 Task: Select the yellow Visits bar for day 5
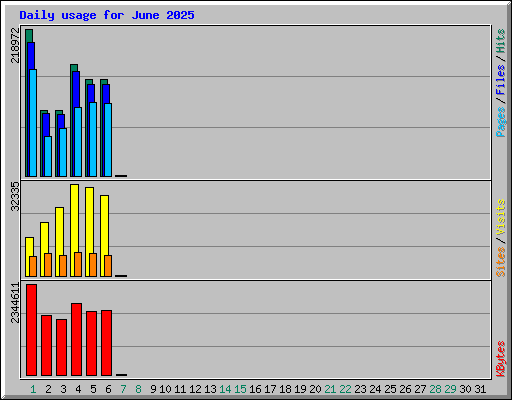click(89, 220)
